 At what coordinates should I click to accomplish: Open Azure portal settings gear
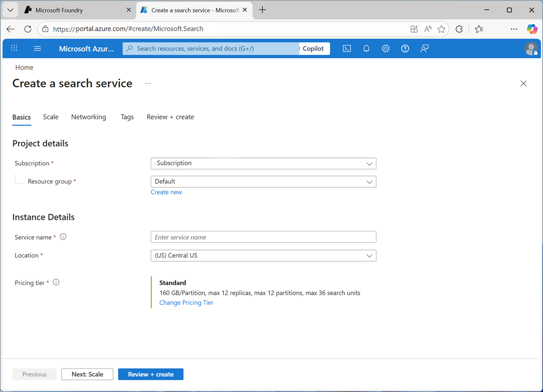click(386, 48)
